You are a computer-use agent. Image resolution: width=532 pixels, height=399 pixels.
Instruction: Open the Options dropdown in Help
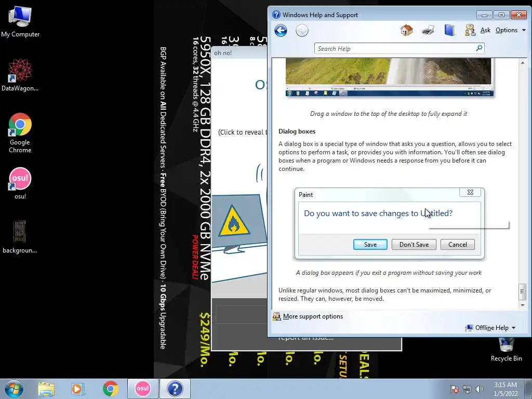pyautogui.click(x=511, y=30)
